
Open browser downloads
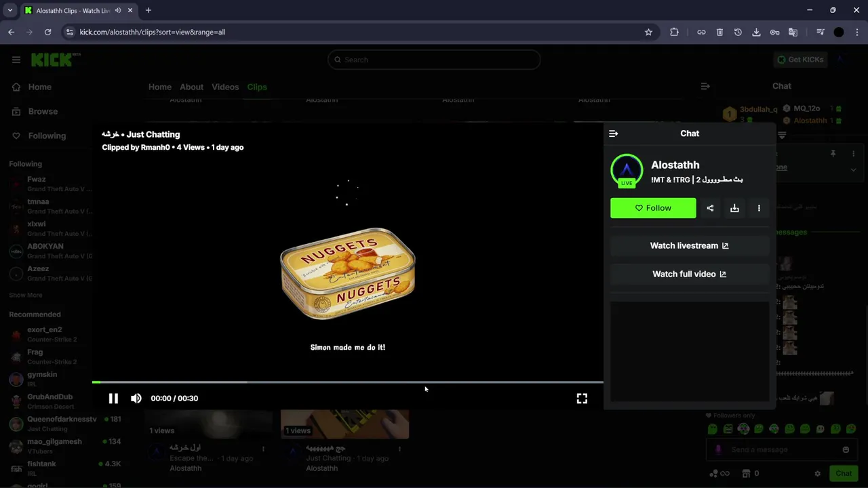(756, 32)
